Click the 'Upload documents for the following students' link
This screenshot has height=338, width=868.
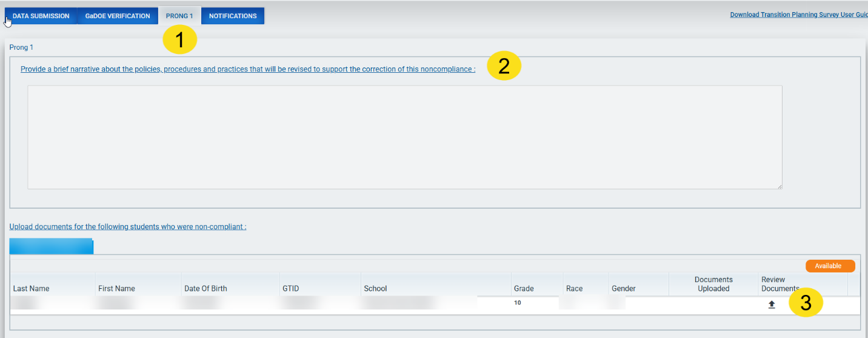pyautogui.click(x=128, y=227)
